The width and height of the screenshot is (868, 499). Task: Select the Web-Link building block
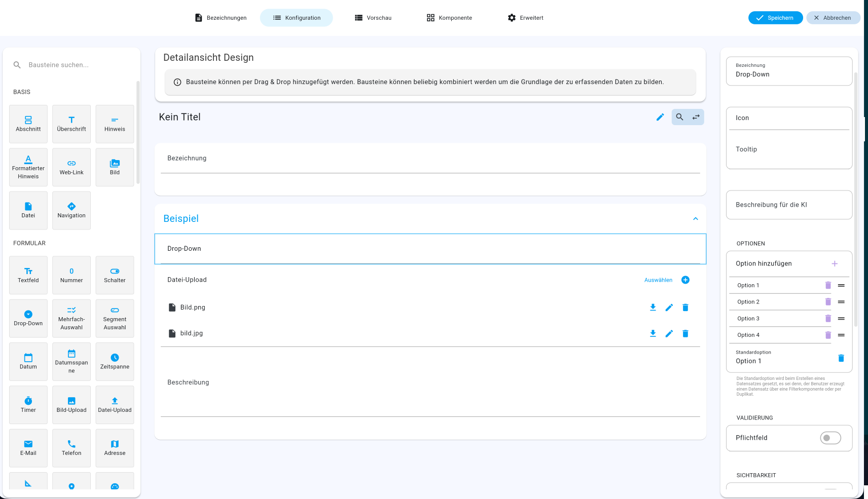[71, 167]
